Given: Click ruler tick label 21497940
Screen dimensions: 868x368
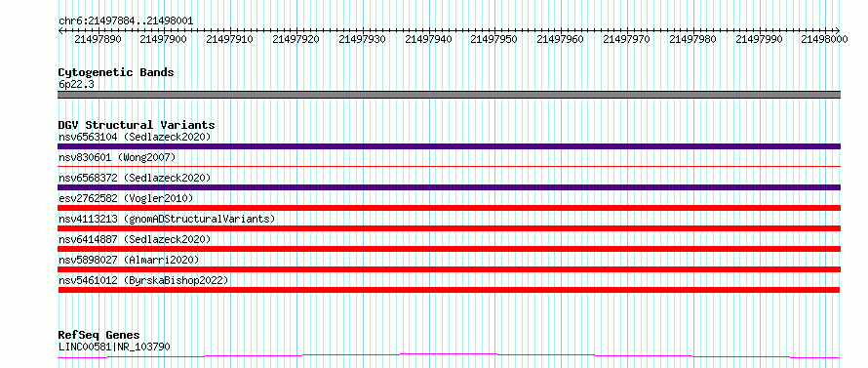Looking at the screenshot, I should pyautogui.click(x=428, y=39).
